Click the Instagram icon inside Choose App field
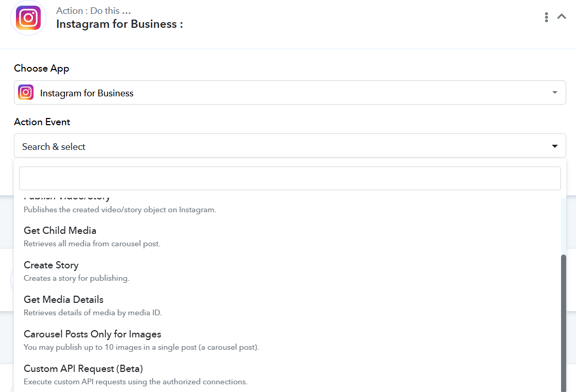The image size is (576, 392). pyautogui.click(x=26, y=93)
